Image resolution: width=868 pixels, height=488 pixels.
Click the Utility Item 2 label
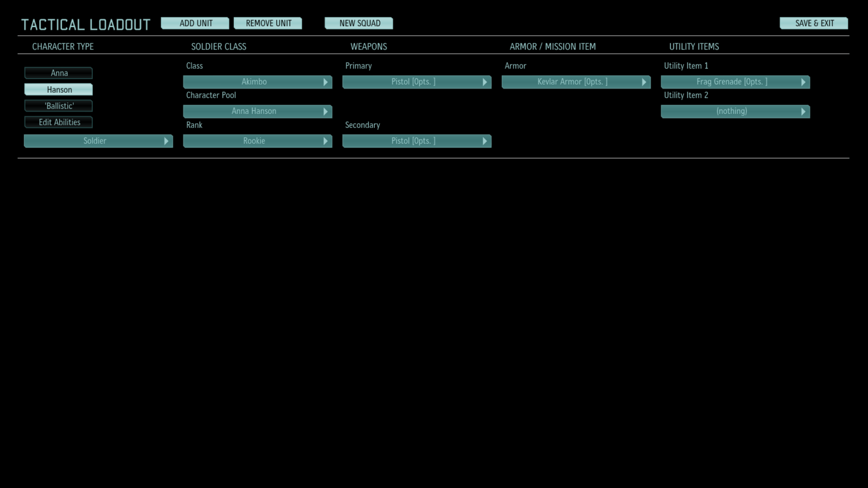click(x=686, y=95)
